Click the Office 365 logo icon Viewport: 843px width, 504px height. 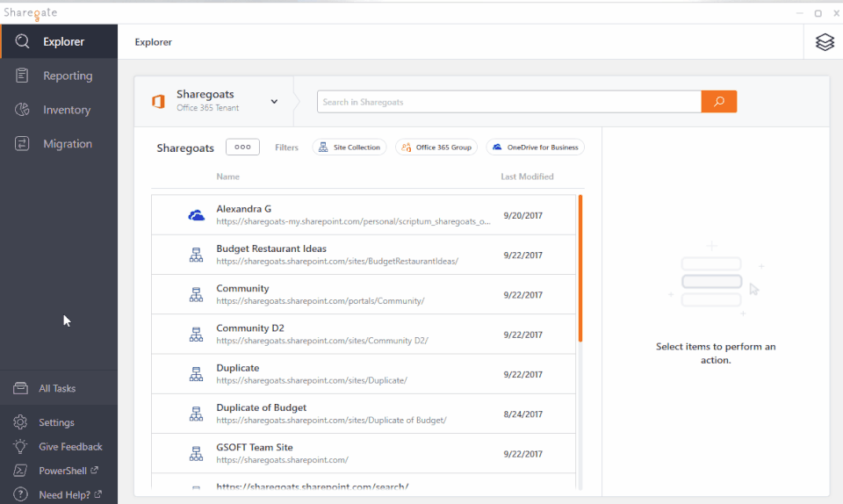tap(159, 101)
